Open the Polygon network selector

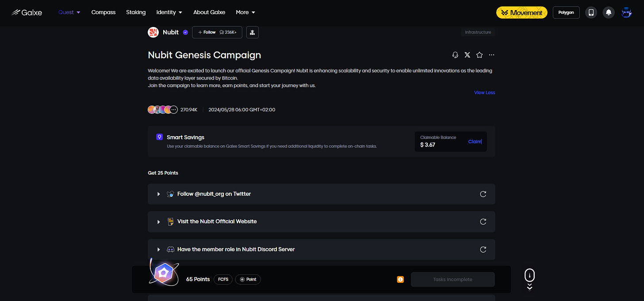coord(566,12)
